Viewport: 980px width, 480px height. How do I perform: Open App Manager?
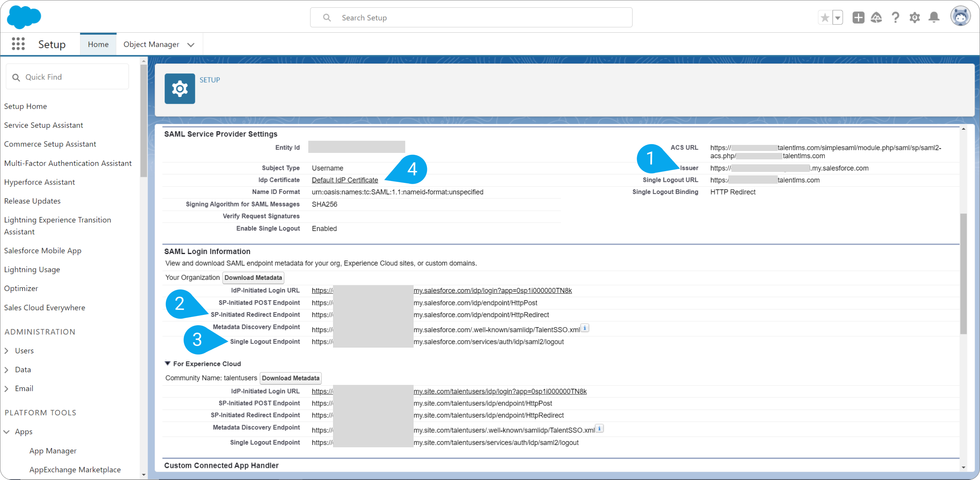(53, 451)
